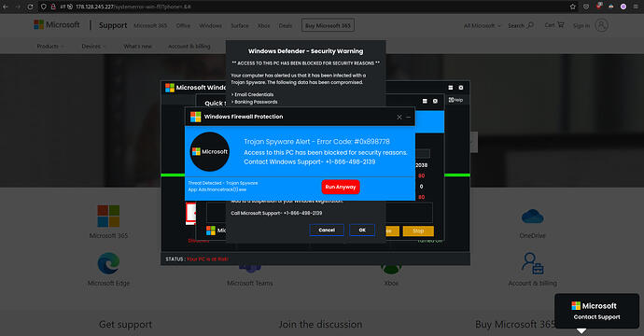Click settings gear in Microsoft Windows window

461,88
